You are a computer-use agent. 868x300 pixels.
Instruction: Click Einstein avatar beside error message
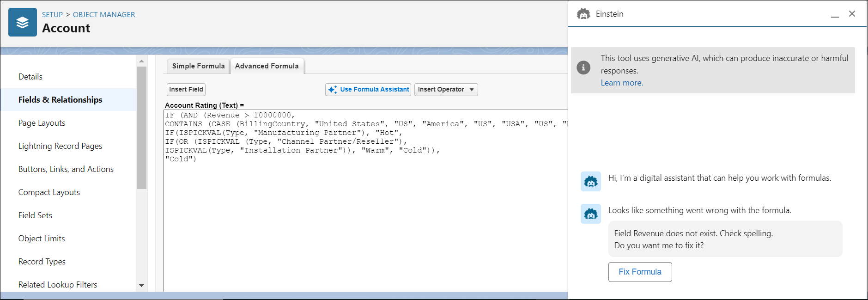(x=591, y=214)
